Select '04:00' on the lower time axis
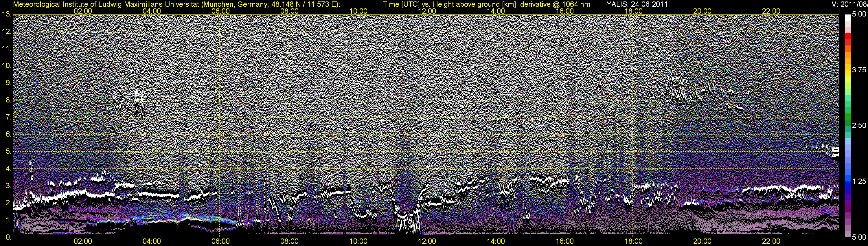Image resolution: width=868 pixels, height=246 pixels. (152, 241)
